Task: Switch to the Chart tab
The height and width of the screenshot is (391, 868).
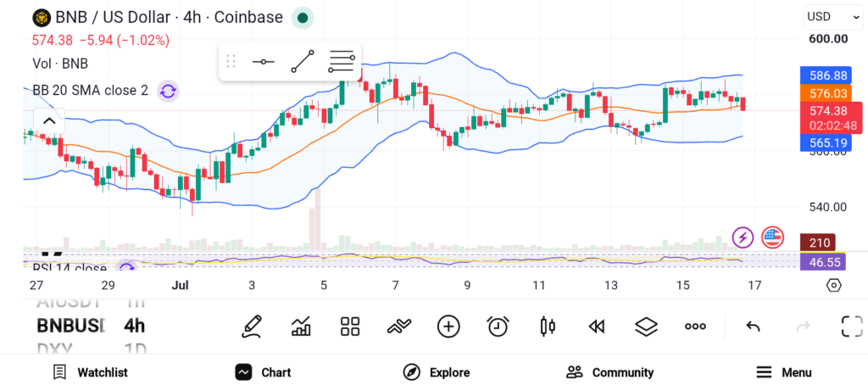Action: [263, 372]
